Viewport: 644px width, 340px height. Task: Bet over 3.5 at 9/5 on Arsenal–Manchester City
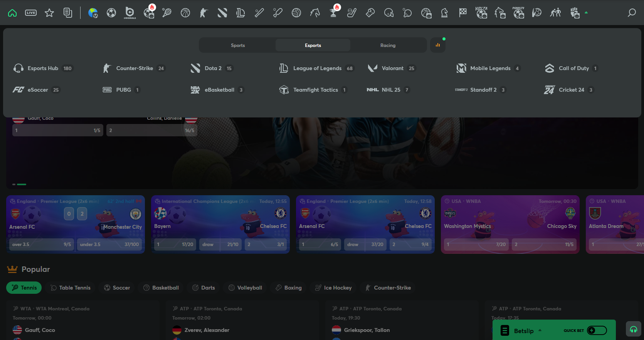[42, 244]
